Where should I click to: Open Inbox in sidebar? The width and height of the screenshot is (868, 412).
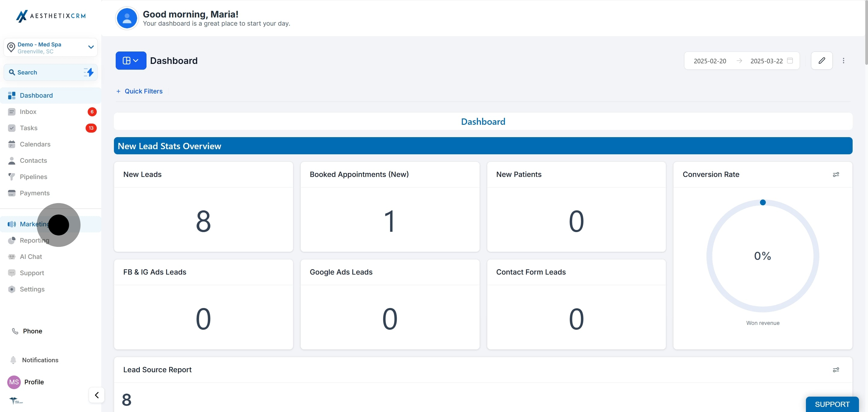(28, 112)
